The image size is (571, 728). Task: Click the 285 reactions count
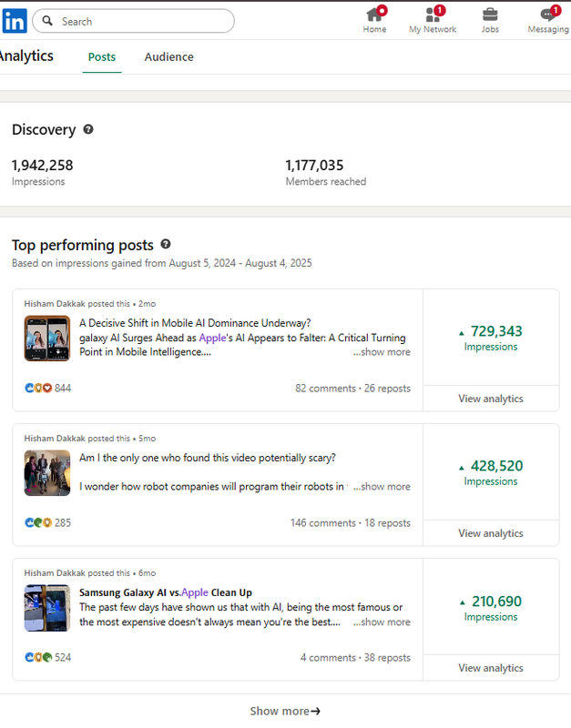(63, 522)
